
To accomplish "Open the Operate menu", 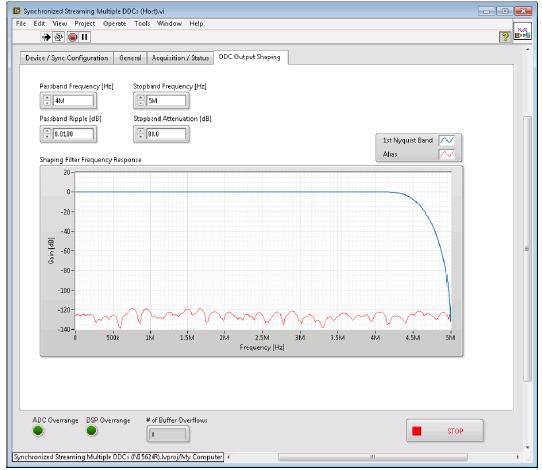I will pos(114,24).
